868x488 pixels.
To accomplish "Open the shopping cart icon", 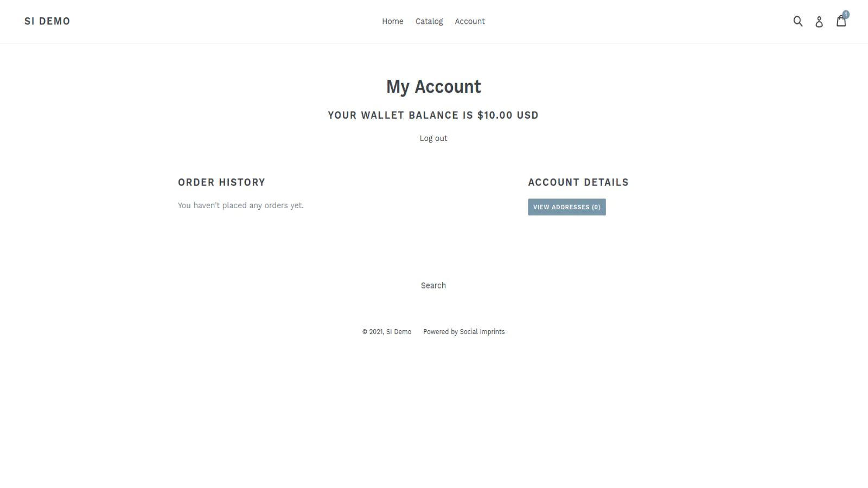I will [841, 21].
